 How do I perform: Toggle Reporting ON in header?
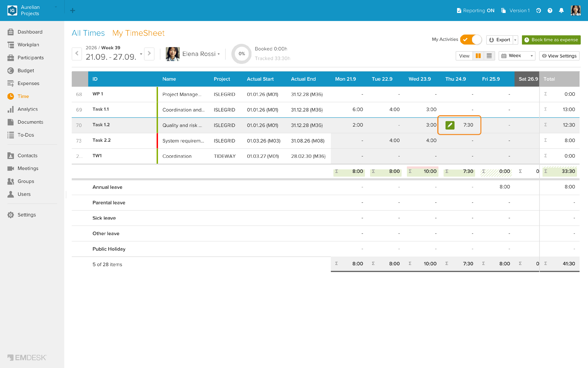pos(475,10)
